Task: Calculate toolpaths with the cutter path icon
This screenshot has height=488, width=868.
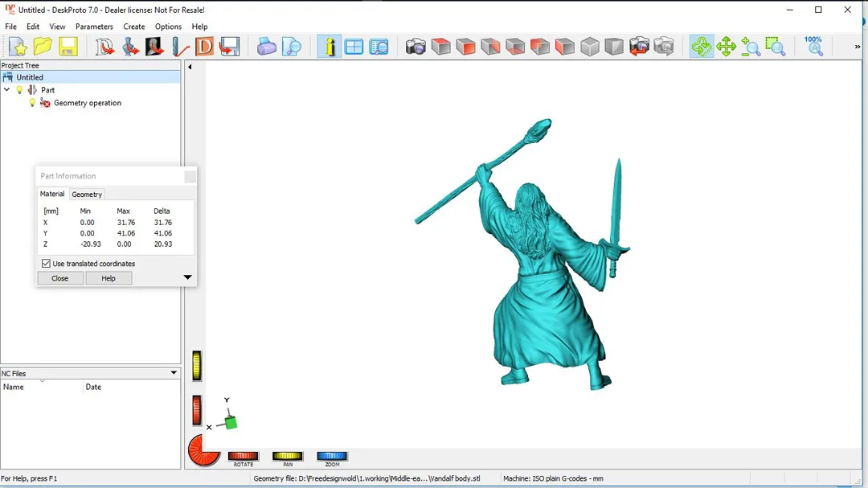Action: click(180, 47)
